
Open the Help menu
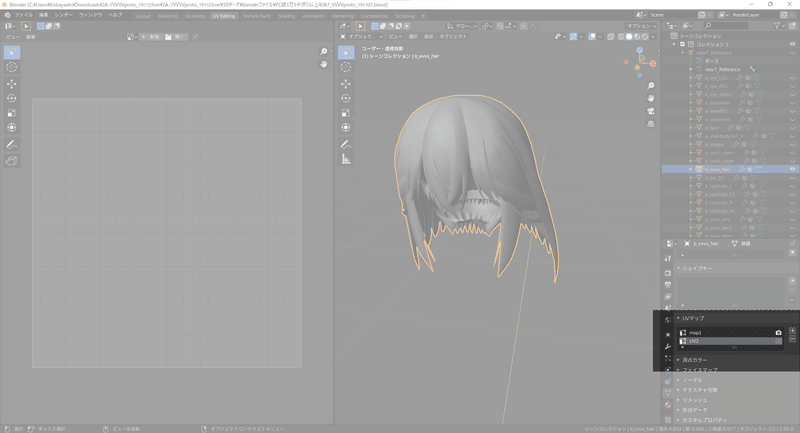pos(115,15)
